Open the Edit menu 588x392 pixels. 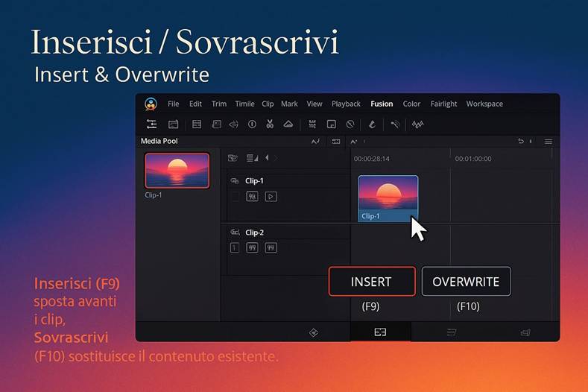(x=195, y=104)
